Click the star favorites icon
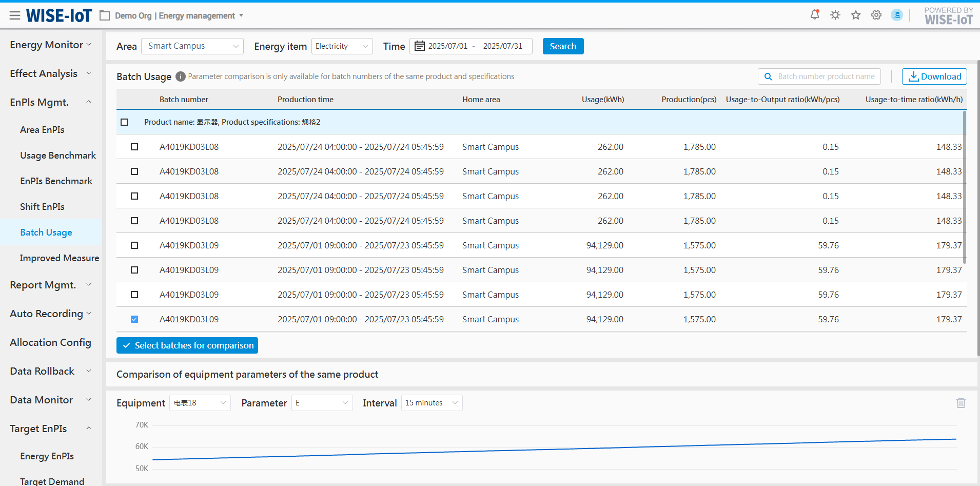This screenshot has height=486, width=980. pyautogui.click(x=856, y=15)
